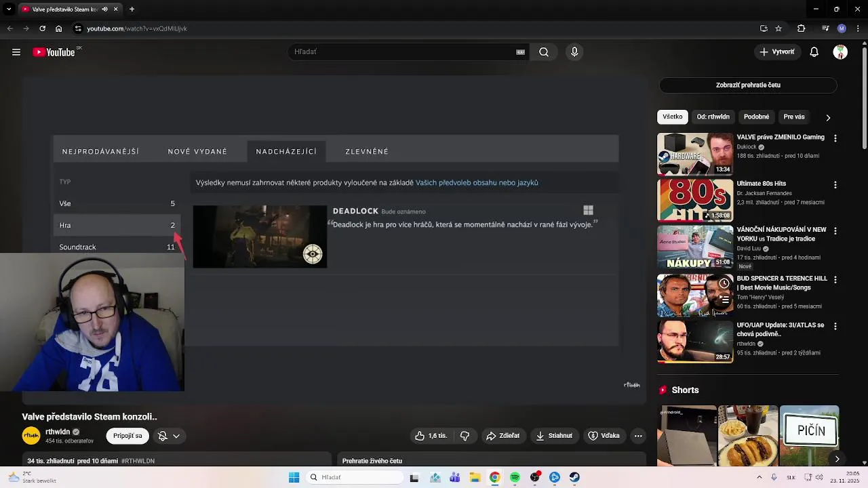Open the media controls icon
Image resolution: width=868 pixels, height=488 pixels.
click(x=825, y=28)
